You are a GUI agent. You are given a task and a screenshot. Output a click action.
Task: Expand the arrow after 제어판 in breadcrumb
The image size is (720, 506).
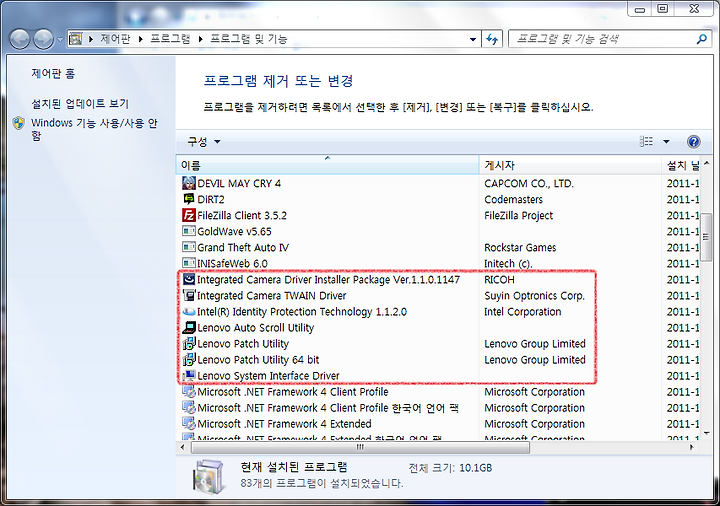coord(141,39)
